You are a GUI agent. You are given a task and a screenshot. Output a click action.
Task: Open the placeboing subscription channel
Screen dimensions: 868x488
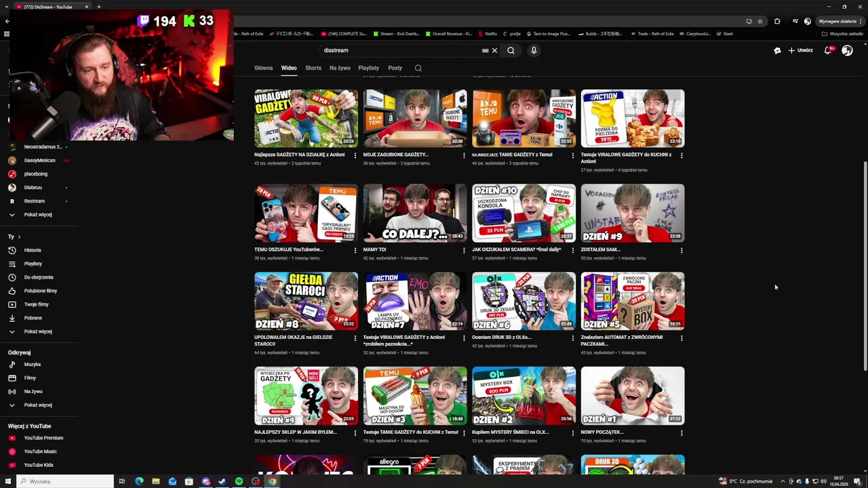(36, 174)
